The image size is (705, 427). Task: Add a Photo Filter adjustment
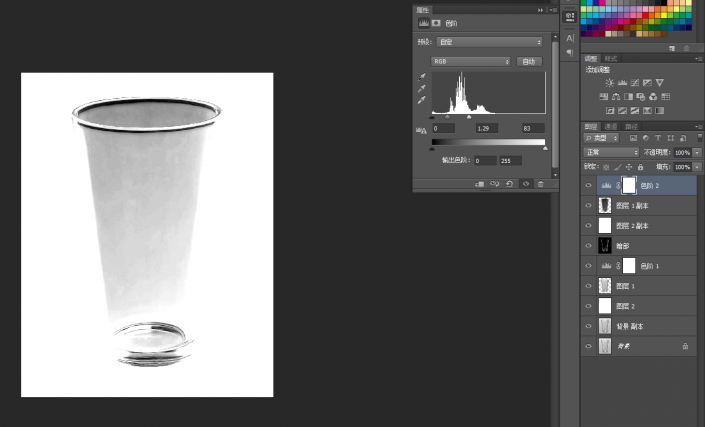point(641,97)
